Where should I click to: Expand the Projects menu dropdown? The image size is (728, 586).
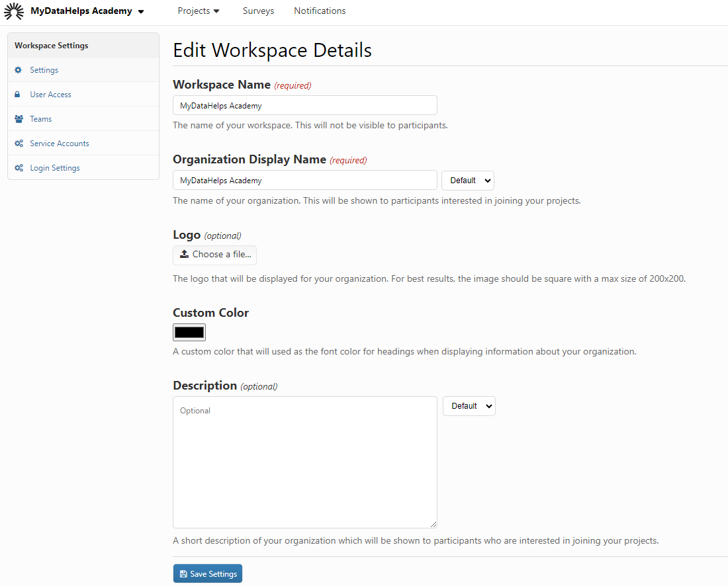[199, 11]
